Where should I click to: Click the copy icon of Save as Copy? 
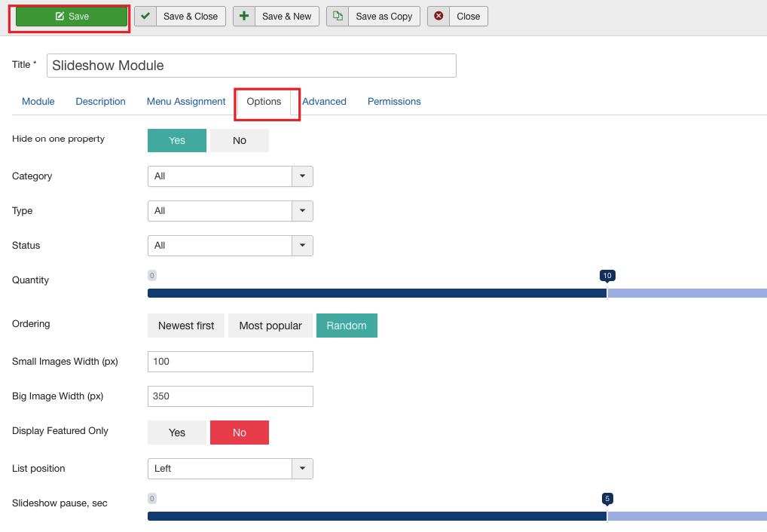[x=338, y=17]
